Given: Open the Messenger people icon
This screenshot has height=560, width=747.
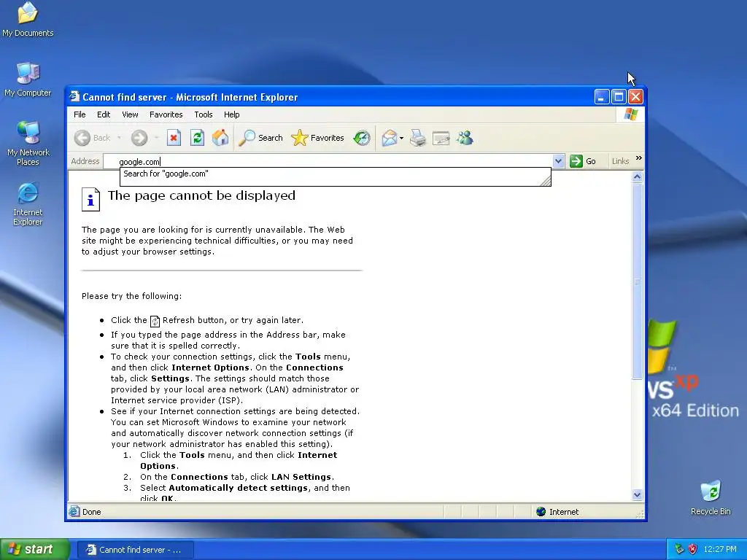Looking at the screenshot, I should (465, 138).
